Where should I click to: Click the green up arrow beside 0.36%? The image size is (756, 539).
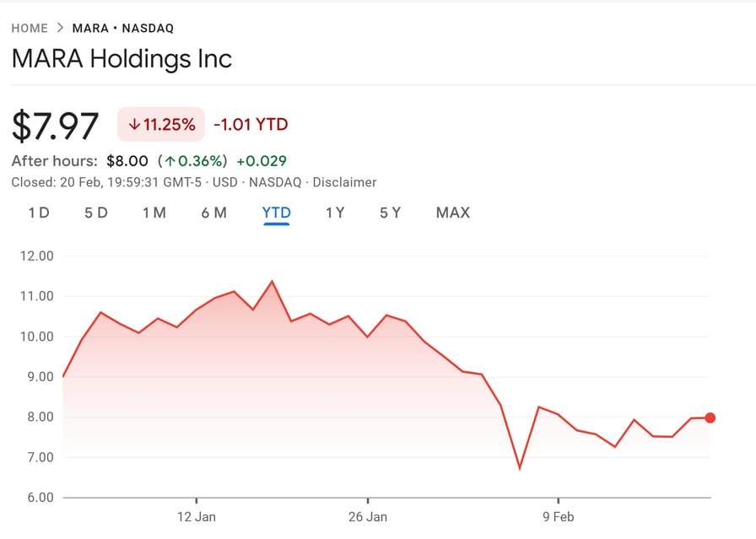click(x=170, y=161)
